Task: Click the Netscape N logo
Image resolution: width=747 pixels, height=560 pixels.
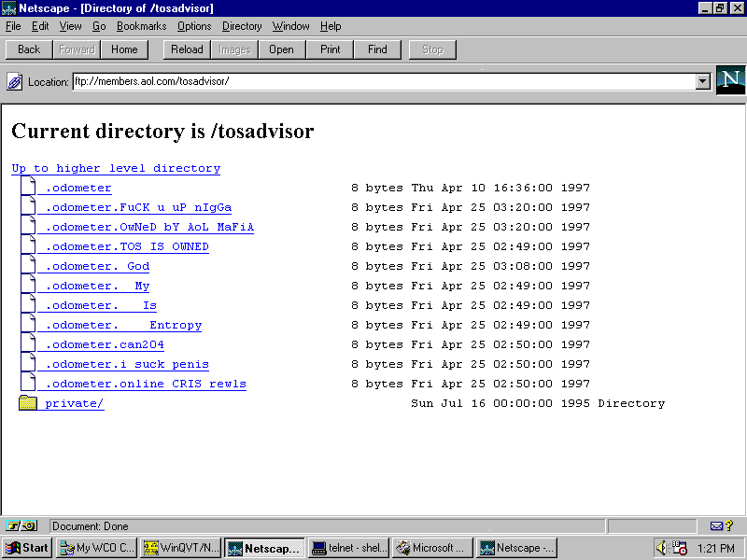Action: tap(731, 80)
